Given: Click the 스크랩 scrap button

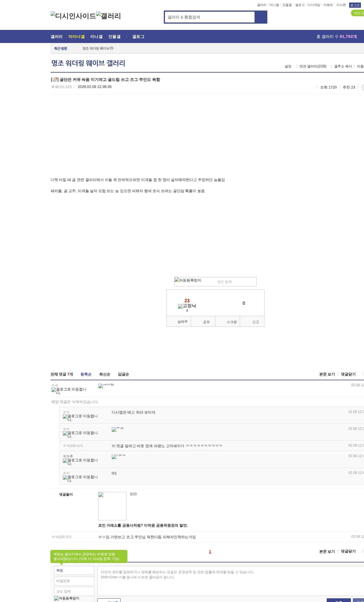Looking at the screenshot, I should click(231, 322).
